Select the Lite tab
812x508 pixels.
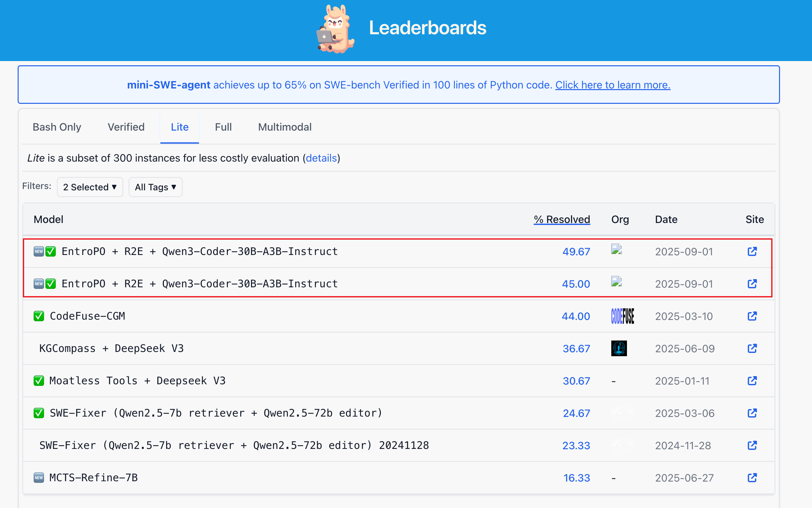(180, 127)
